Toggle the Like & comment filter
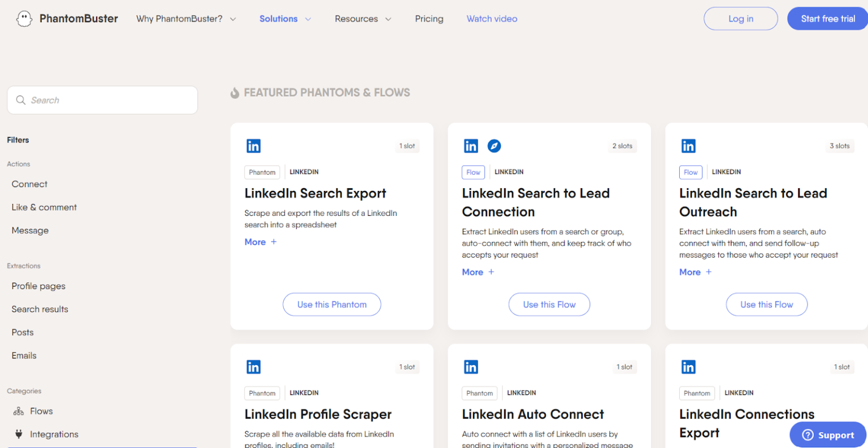Screen dimensions: 868x448 point(44,207)
